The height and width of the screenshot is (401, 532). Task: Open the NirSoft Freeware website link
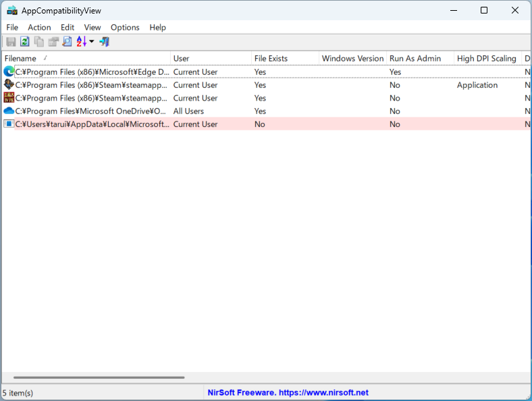coord(288,392)
